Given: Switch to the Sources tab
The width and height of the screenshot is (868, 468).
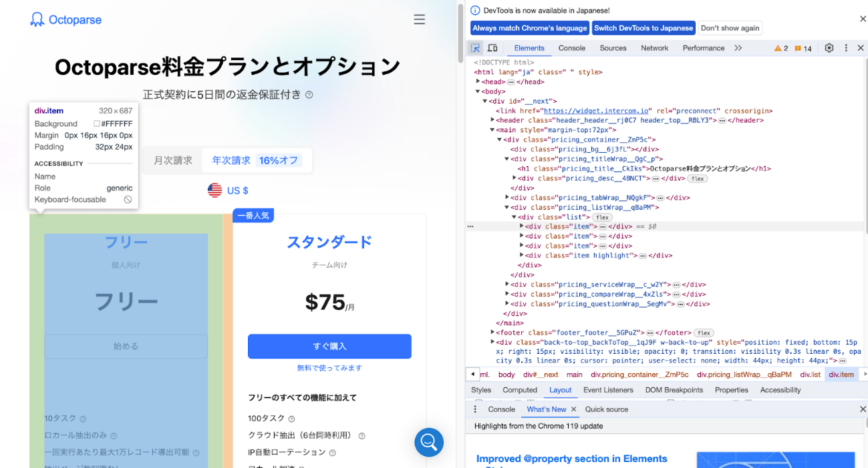Looking at the screenshot, I should point(613,48).
